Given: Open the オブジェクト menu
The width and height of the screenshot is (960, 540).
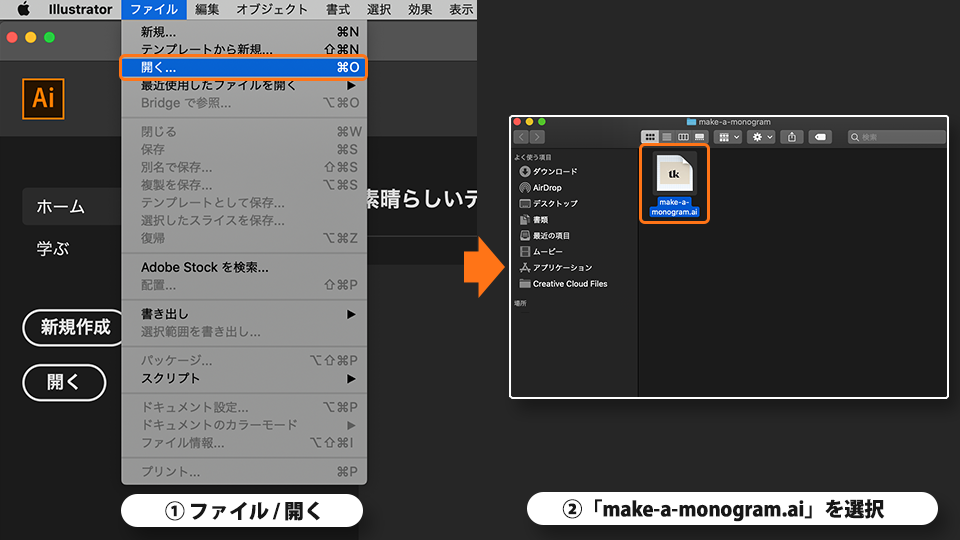Looking at the screenshot, I should [x=272, y=9].
